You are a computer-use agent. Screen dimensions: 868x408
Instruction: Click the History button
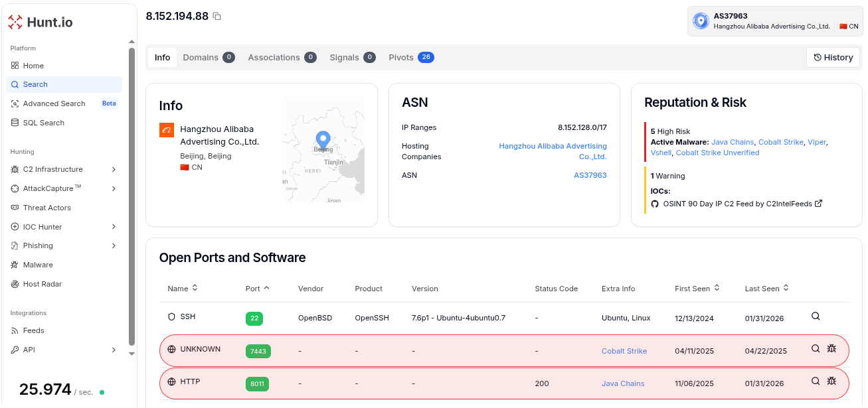pos(833,58)
